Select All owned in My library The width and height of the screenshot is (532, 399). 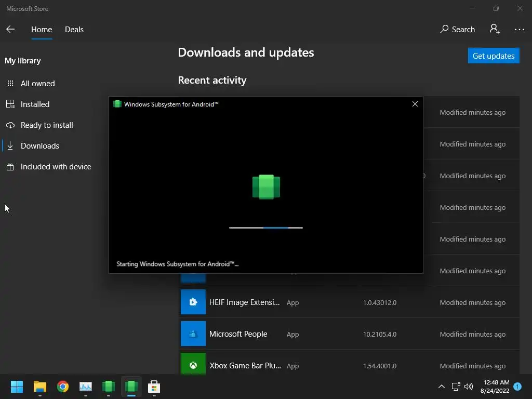tap(37, 84)
